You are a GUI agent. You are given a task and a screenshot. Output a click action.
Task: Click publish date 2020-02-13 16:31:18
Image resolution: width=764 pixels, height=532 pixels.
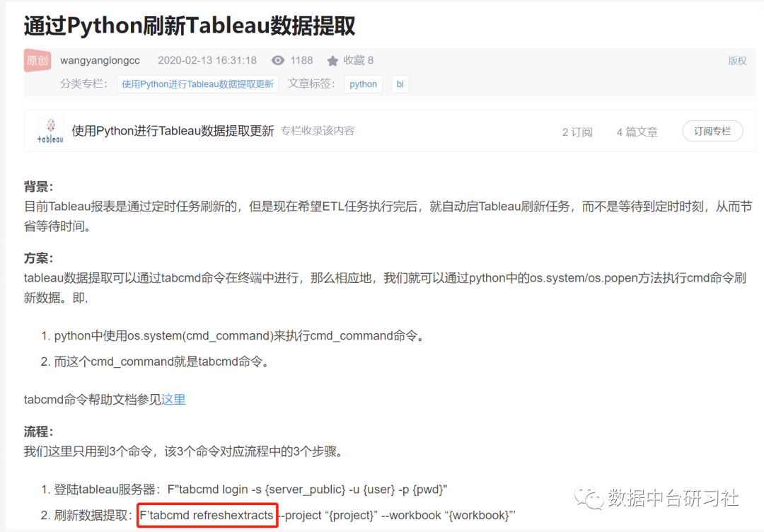(x=207, y=60)
